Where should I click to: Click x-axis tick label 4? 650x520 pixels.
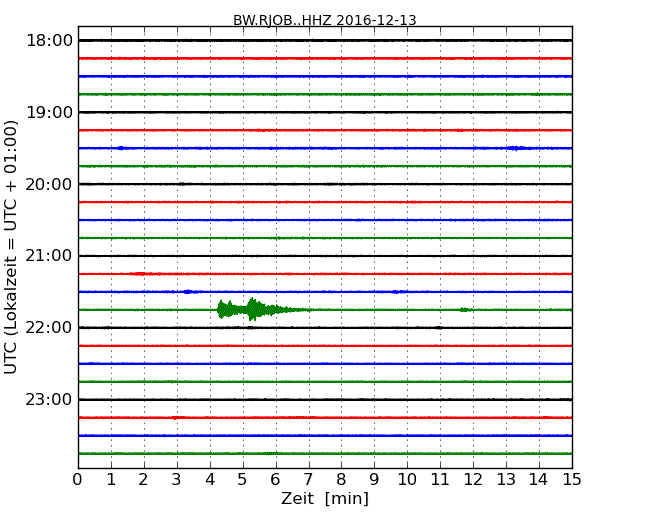(x=210, y=480)
